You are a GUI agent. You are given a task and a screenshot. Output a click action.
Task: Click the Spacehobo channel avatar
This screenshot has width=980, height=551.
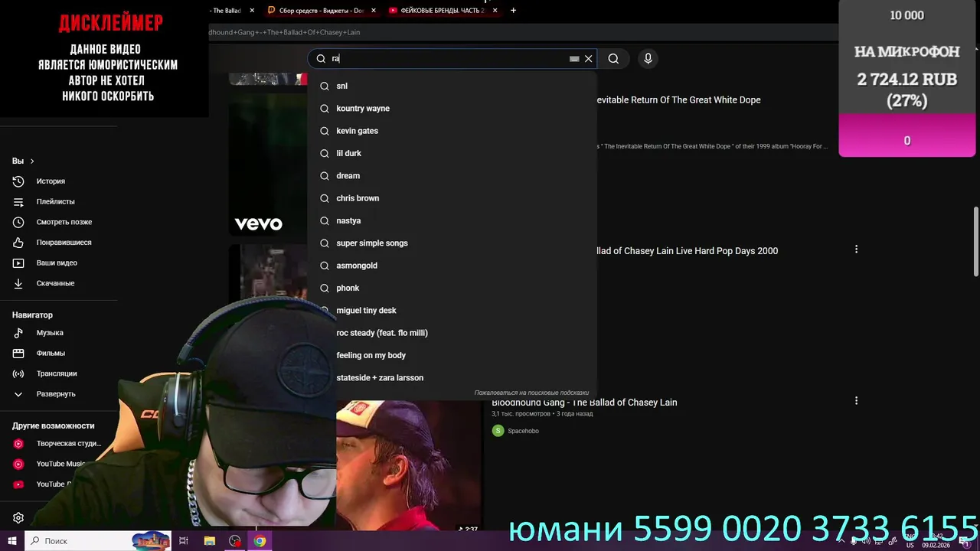498,431
